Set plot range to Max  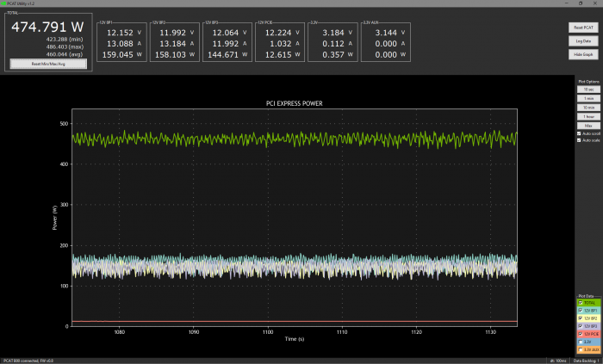pyautogui.click(x=588, y=126)
